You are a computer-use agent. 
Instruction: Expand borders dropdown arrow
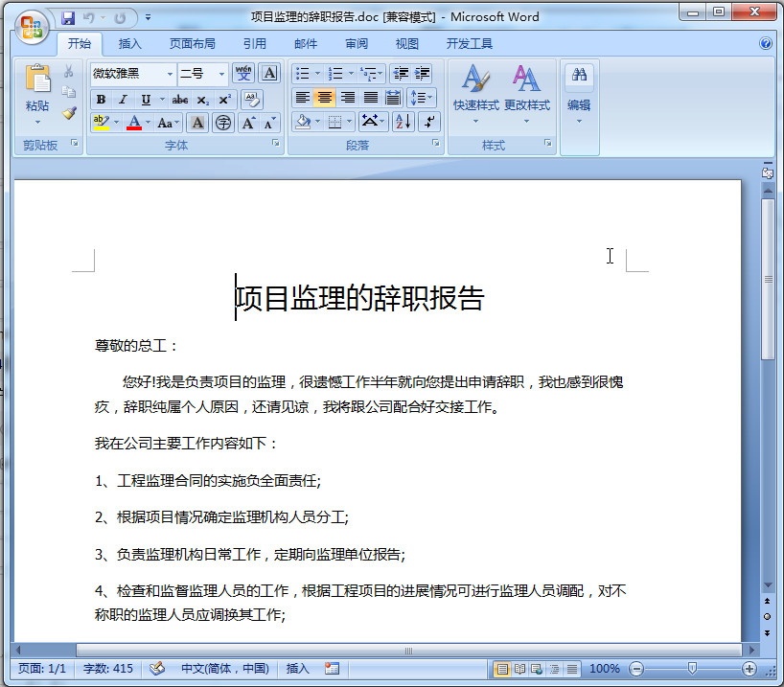[350, 121]
